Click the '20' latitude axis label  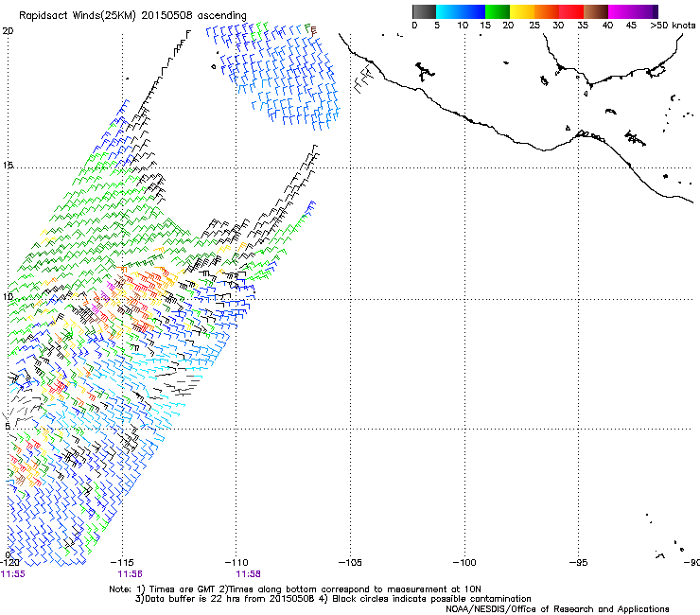[8, 31]
